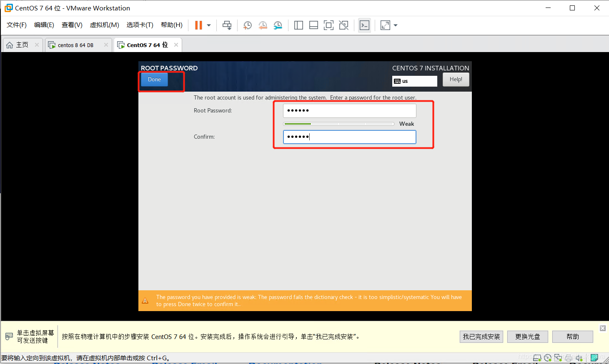Click the keyboard icon in hint bar
Viewport: 609px width, 364px height.
[9, 336]
